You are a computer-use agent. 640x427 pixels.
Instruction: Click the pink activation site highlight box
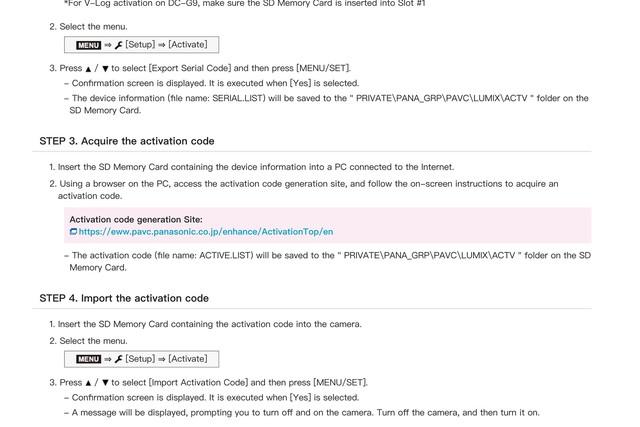point(328,225)
